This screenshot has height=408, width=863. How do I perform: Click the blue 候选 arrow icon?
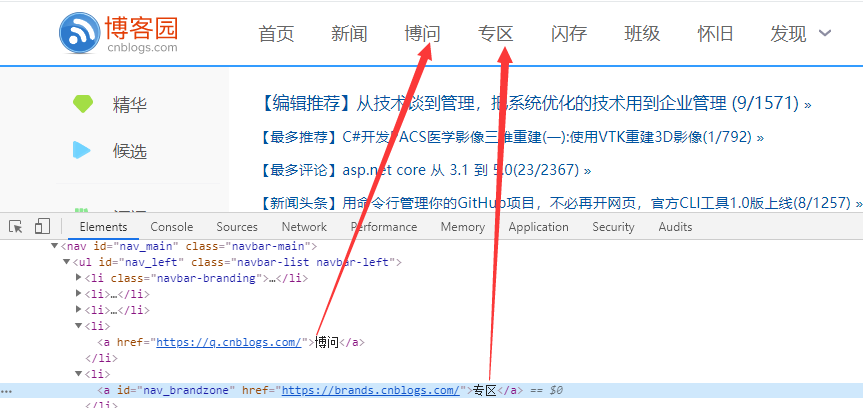(x=82, y=150)
